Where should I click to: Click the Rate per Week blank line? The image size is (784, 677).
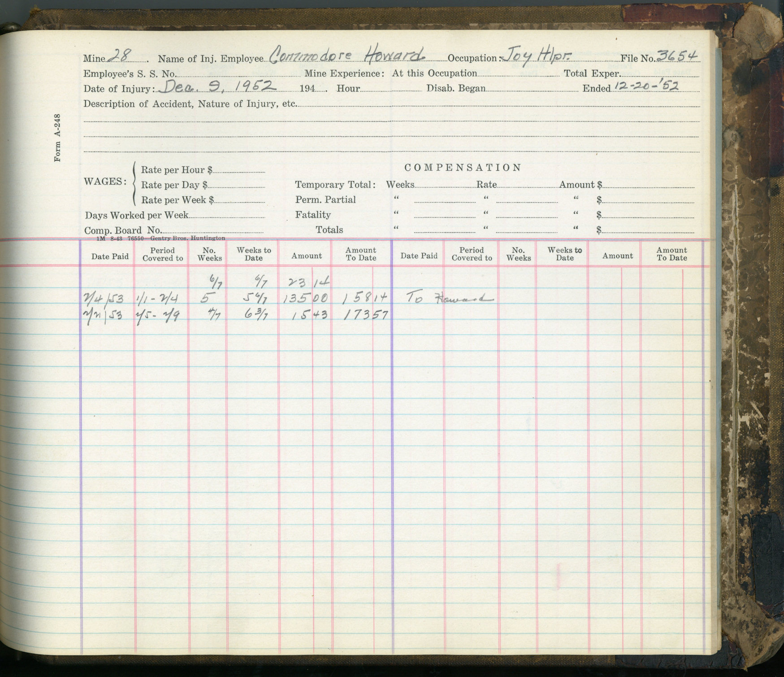pos(239,200)
